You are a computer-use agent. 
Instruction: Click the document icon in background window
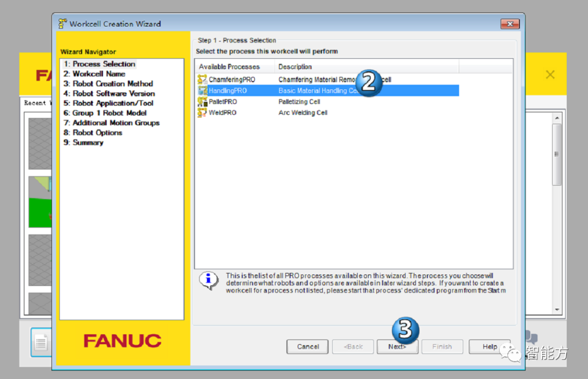pos(41,342)
